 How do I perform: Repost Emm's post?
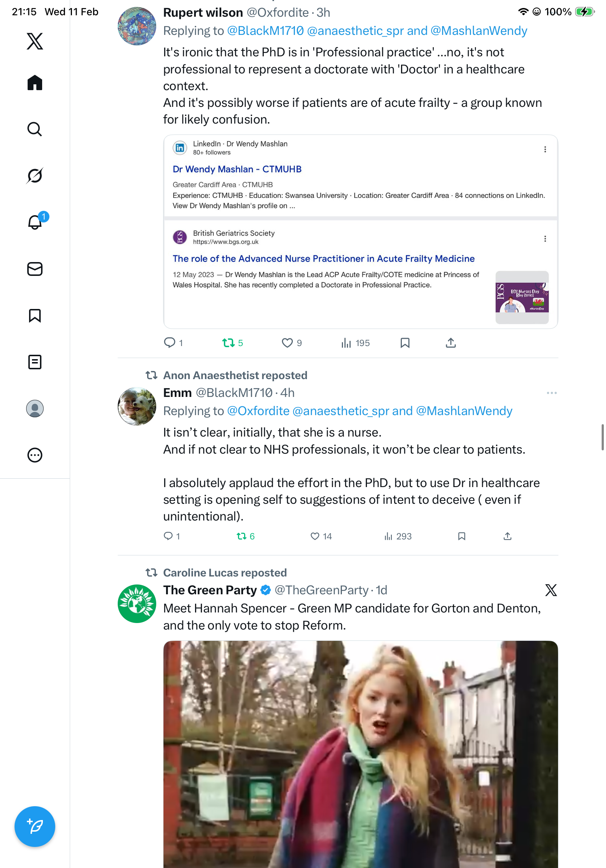click(242, 536)
